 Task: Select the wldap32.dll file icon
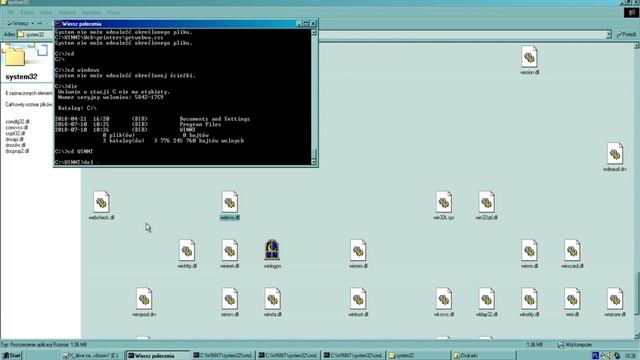487,299
